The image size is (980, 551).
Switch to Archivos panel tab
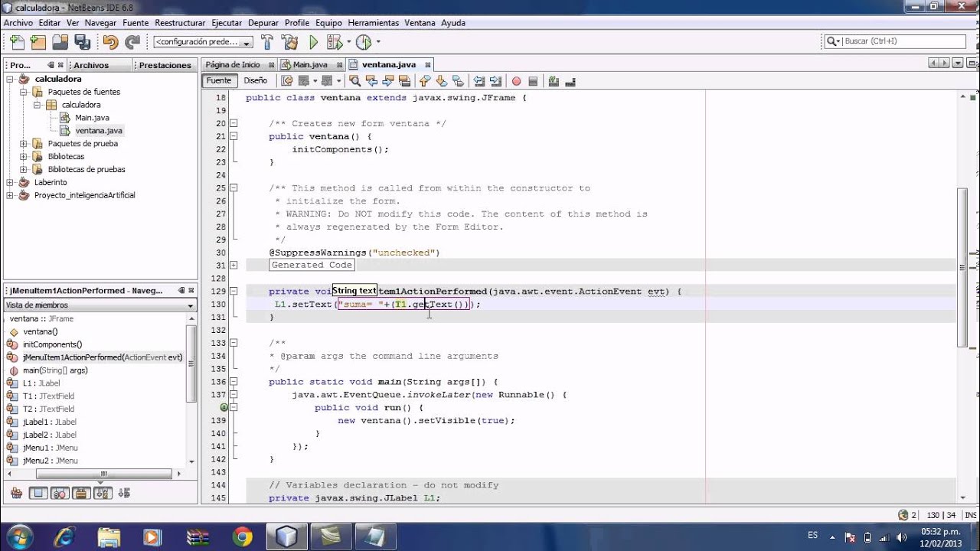tap(91, 65)
